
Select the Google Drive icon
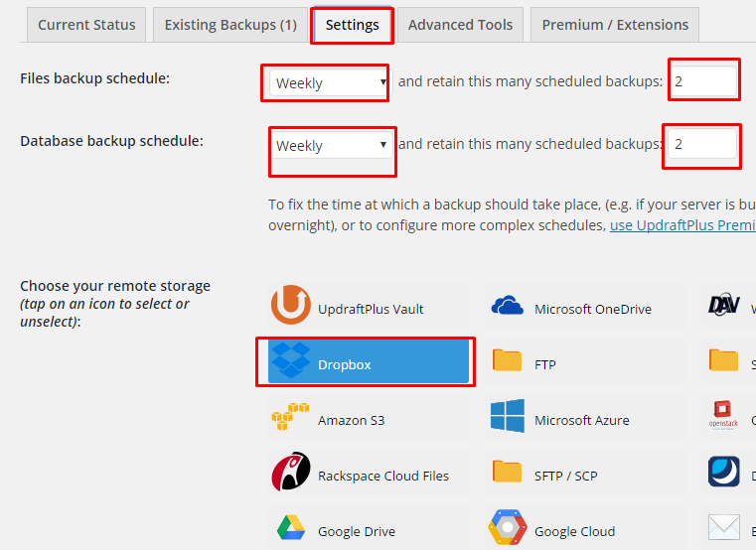(x=291, y=527)
